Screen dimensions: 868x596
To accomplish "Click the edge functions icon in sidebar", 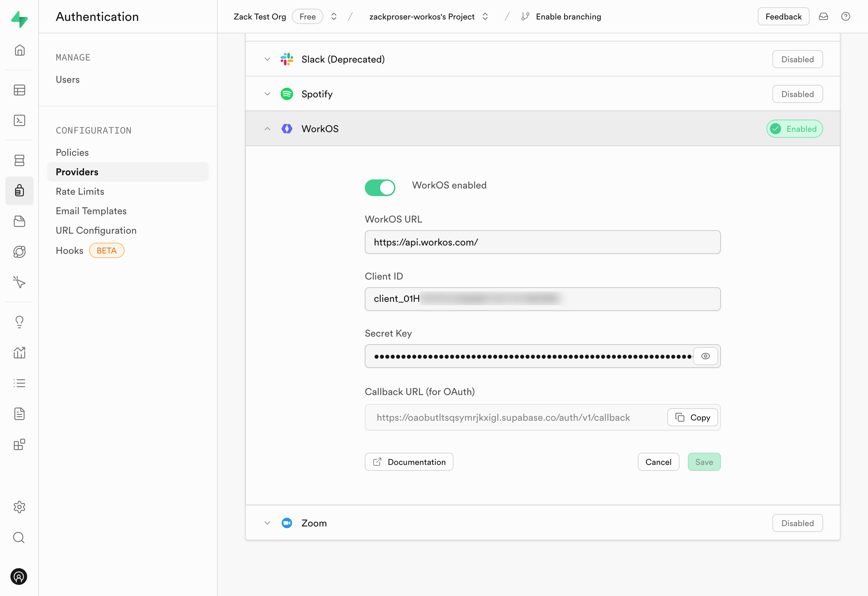I will point(19,283).
